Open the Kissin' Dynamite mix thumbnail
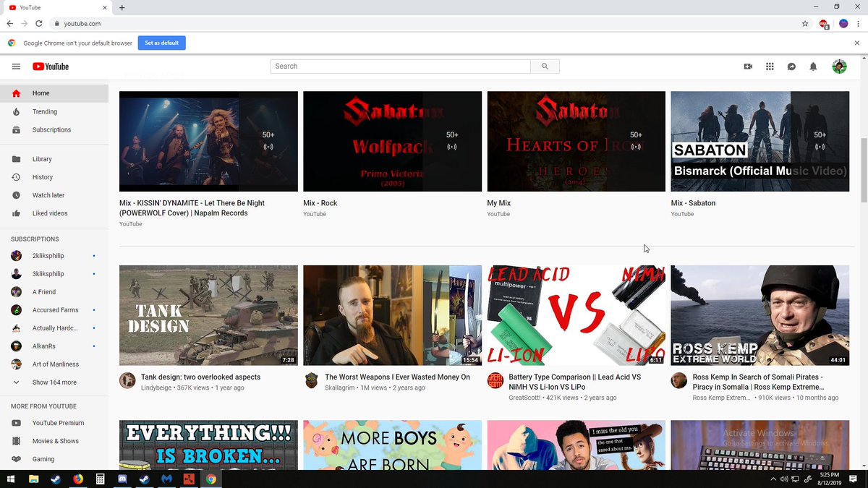 coord(208,141)
